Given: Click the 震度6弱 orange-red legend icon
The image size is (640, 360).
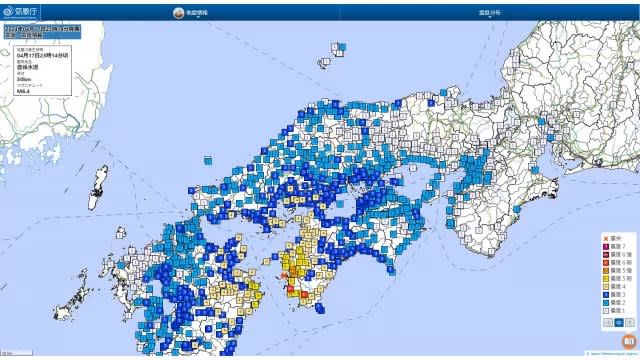Looking at the screenshot, I should tap(606, 262).
